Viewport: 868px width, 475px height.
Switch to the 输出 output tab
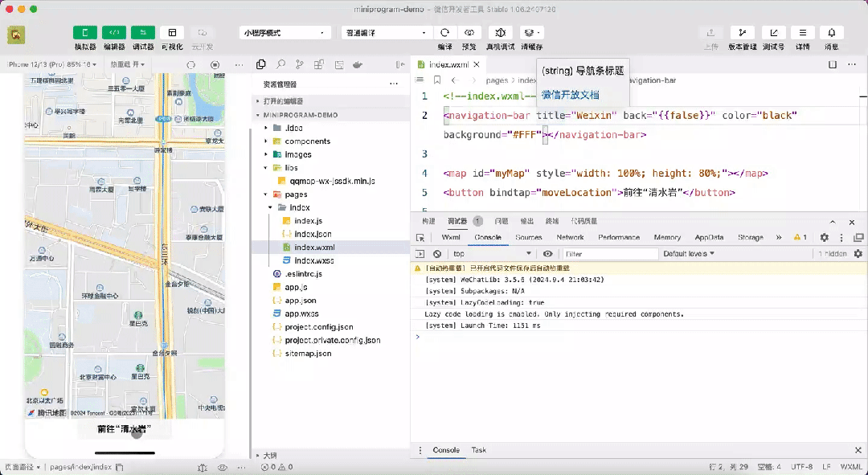point(527,221)
